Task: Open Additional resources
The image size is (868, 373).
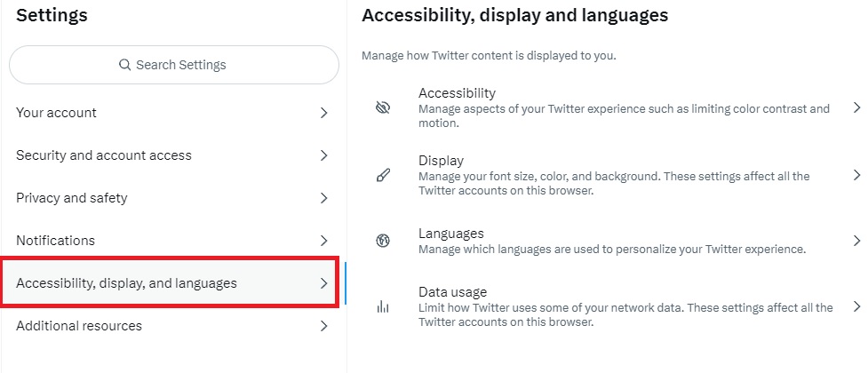Action: (x=173, y=326)
